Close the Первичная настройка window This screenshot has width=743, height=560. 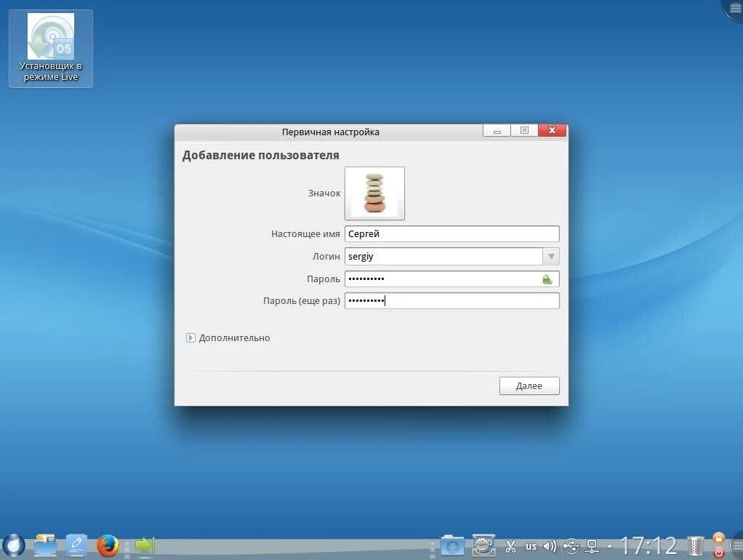[552, 130]
